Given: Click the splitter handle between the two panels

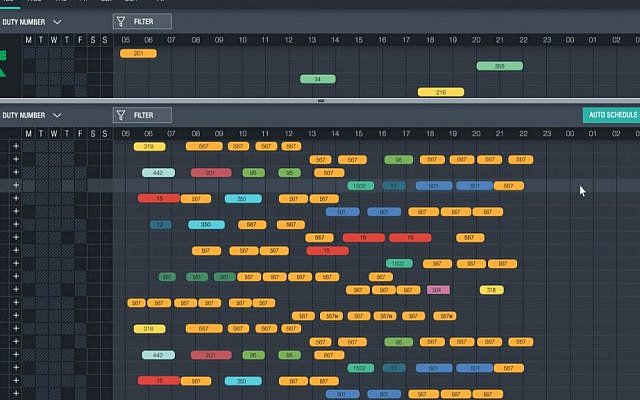Looking at the screenshot, I should tap(321, 100).
